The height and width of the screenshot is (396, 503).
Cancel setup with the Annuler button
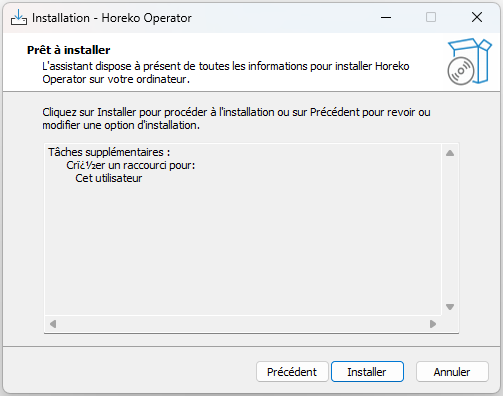(452, 371)
